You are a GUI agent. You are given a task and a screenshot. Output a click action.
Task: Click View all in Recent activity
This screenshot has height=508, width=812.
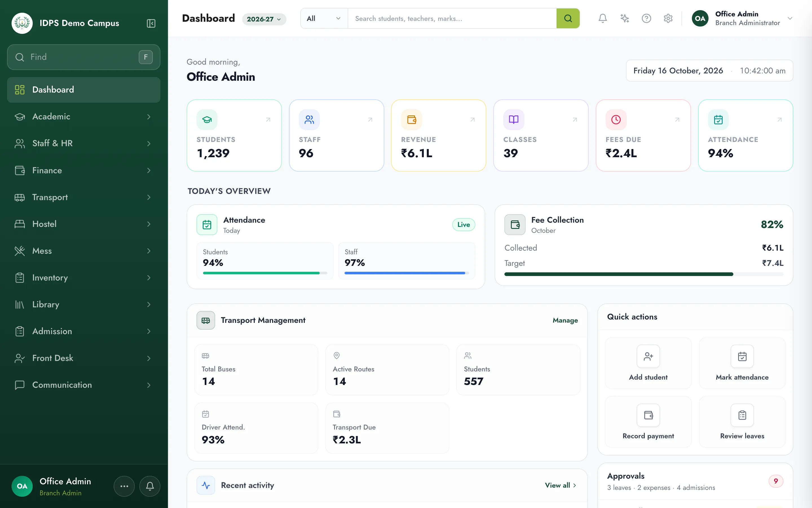[x=560, y=485]
